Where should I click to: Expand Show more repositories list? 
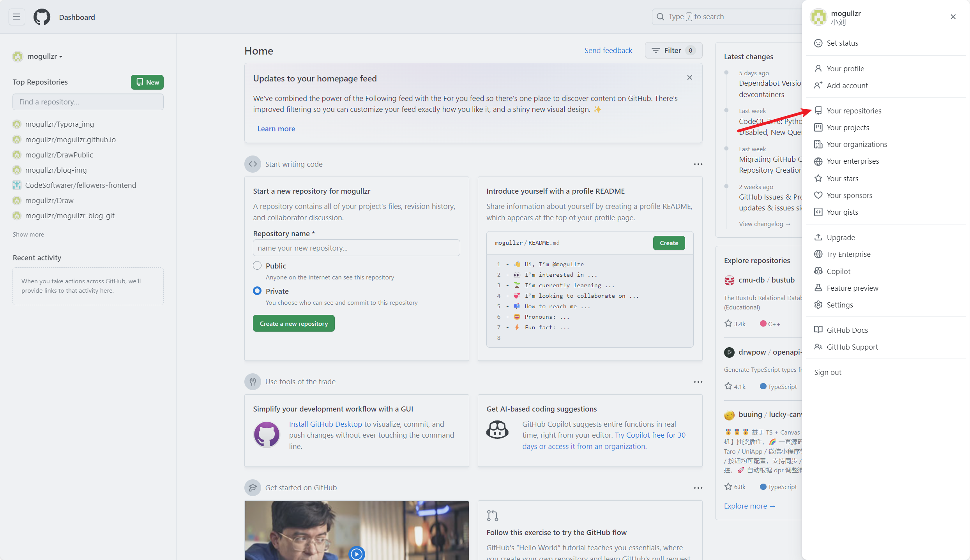point(28,234)
